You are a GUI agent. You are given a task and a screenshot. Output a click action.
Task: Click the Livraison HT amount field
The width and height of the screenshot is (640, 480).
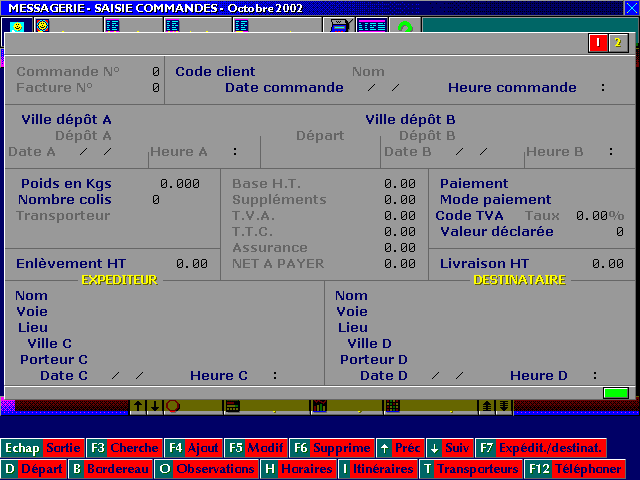[x=608, y=264]
